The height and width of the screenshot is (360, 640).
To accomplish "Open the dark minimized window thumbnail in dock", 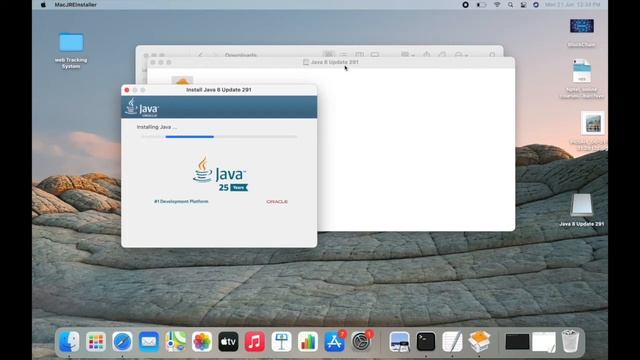I will click(517, 342).
